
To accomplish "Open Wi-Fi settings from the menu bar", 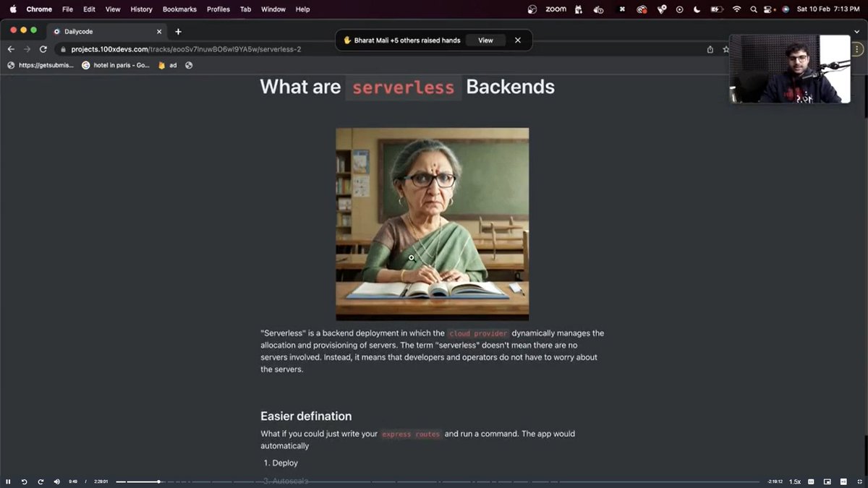I will tap(736, 9).
